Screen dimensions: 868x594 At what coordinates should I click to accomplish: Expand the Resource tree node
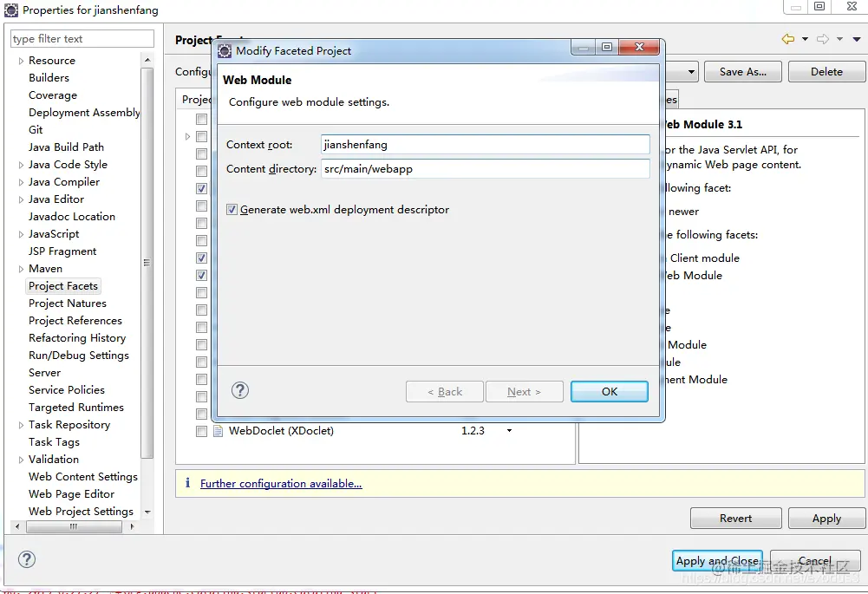pyautogui.click(x=21, y=61)
